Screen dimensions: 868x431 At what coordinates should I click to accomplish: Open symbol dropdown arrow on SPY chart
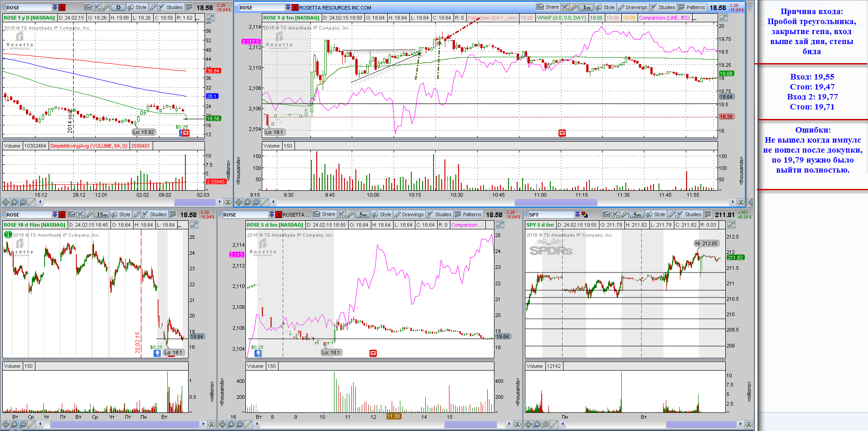[x=577, y=215]
